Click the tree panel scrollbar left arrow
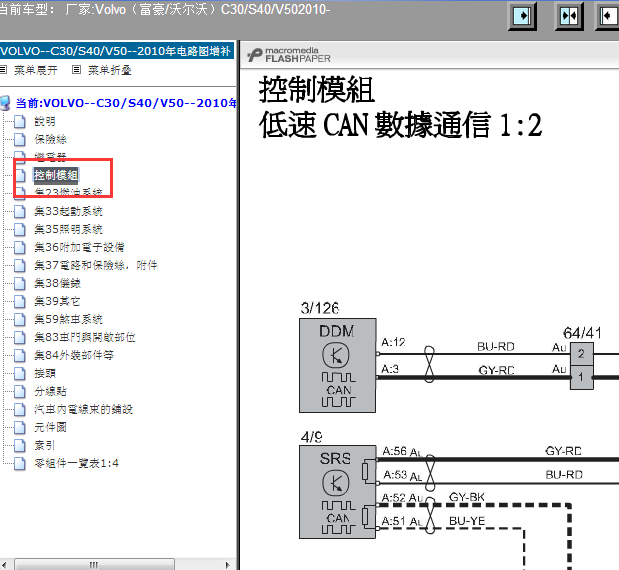Viewport: 619px width, 570px height. pyautogui.click(x=5, y=565)
